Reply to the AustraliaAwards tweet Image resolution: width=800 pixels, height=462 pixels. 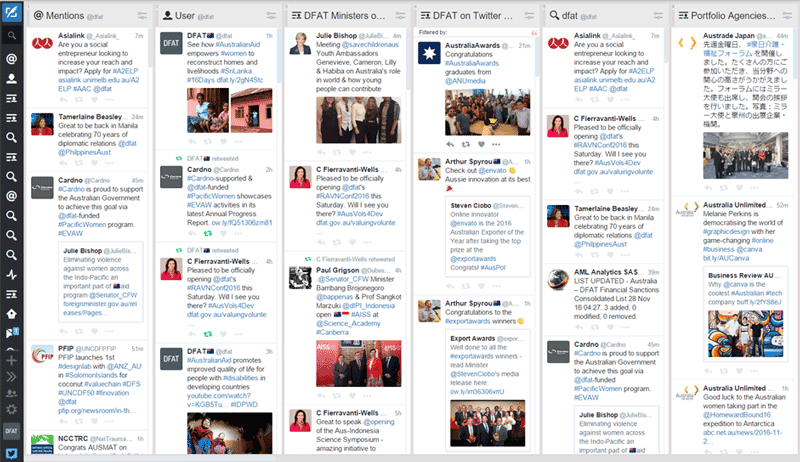450,145
